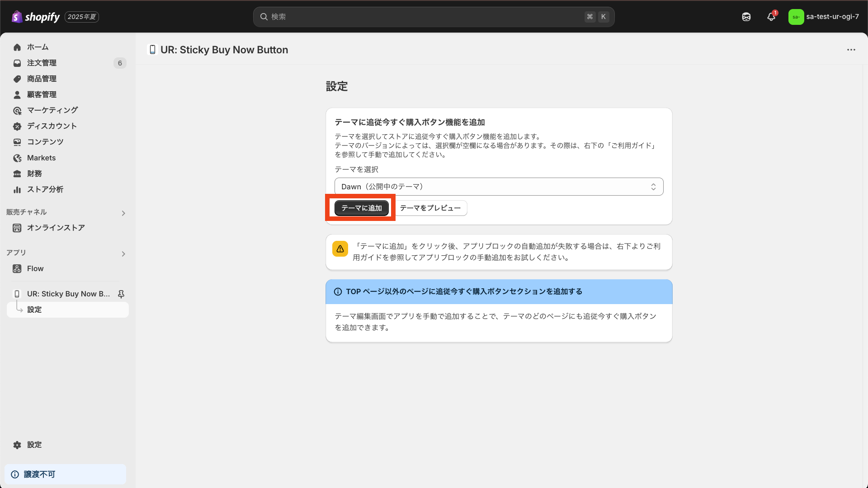Click the Markets globe icon
This screenshot has height=488, width=868.
click(x=17, y=158)
